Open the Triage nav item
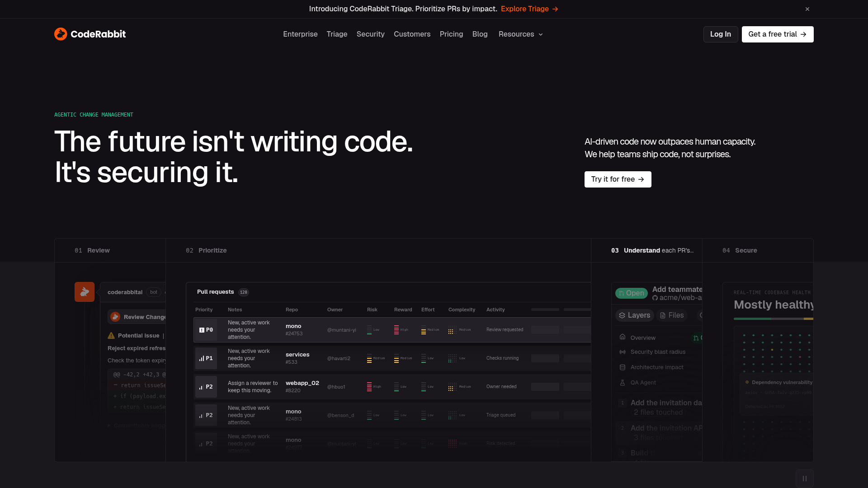The height and width of the screenshot is (488, 868). tap(337, 34)
